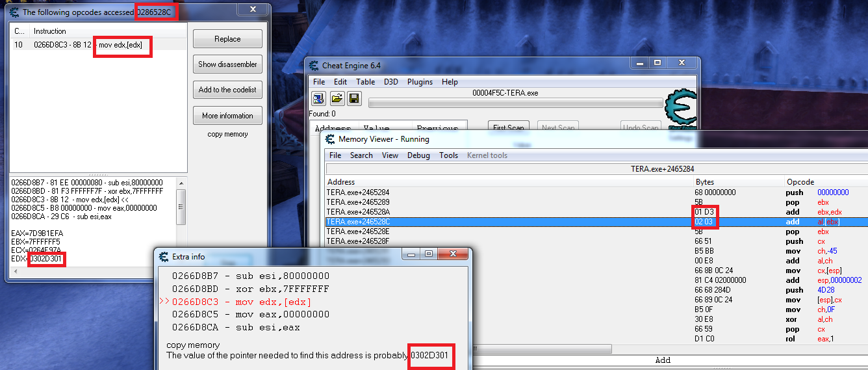The width and height of the screenshot is (868, 370).
Task: Select opcode list row 0266D8C3 - 8B 12
Action: tap(99, 45)
